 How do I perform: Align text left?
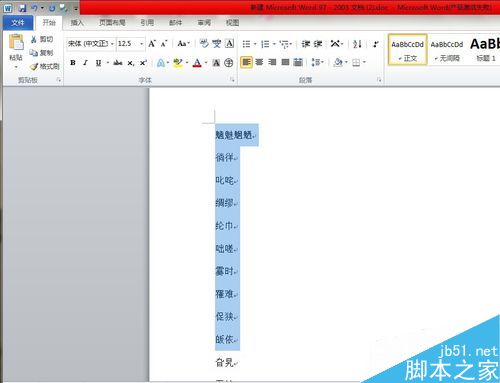pos(246,62)
